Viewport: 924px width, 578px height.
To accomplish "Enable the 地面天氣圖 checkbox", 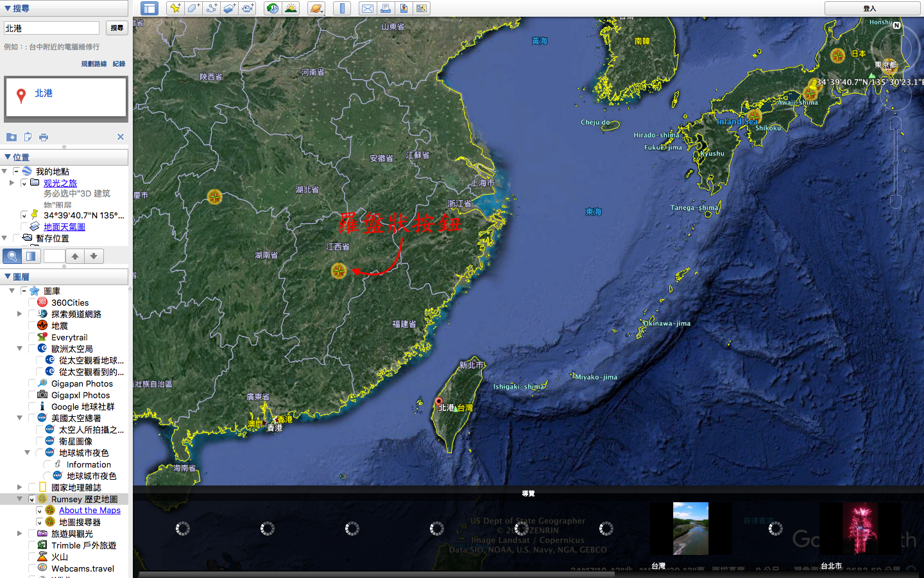I will point(24,227).
